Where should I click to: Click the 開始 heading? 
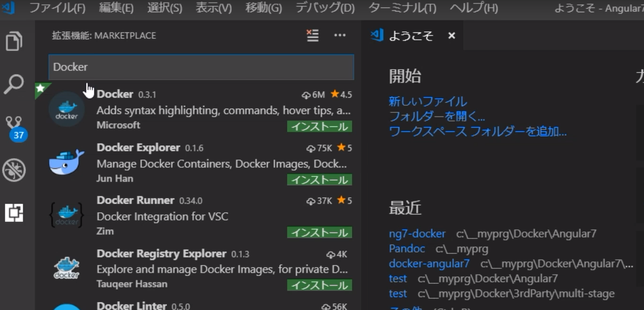(x=405, y=76)
